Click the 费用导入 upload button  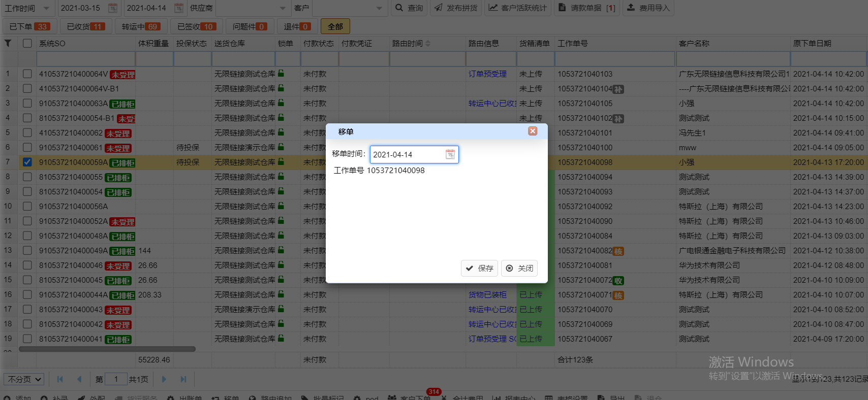pyautogui.click(x=648, y=8)
